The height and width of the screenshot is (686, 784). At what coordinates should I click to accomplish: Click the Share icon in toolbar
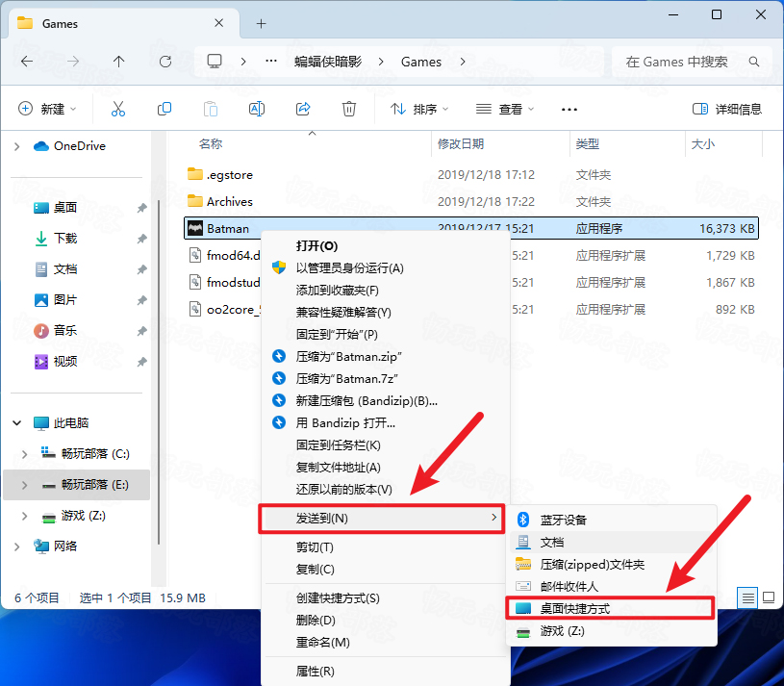pyautogui.click(x=303, y=109)
